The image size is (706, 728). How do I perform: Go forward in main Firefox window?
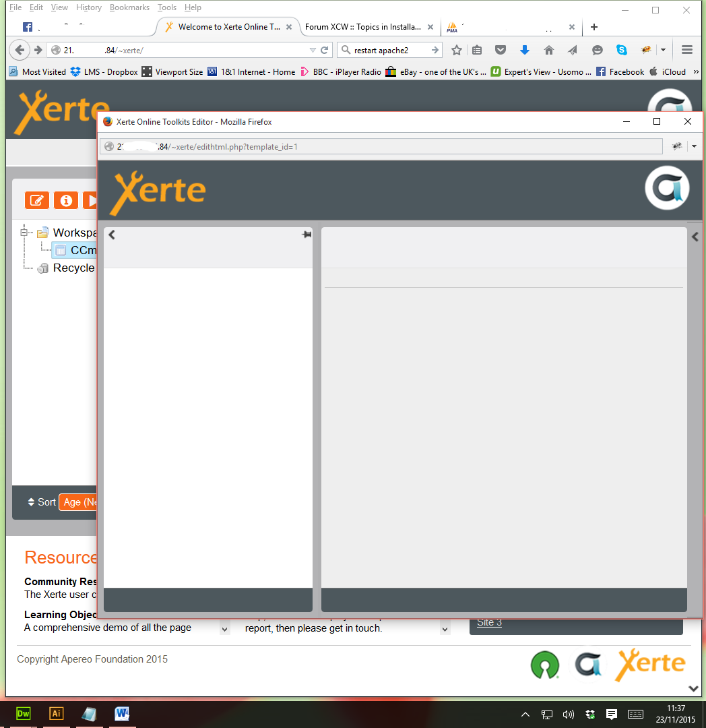click(38, 50)
